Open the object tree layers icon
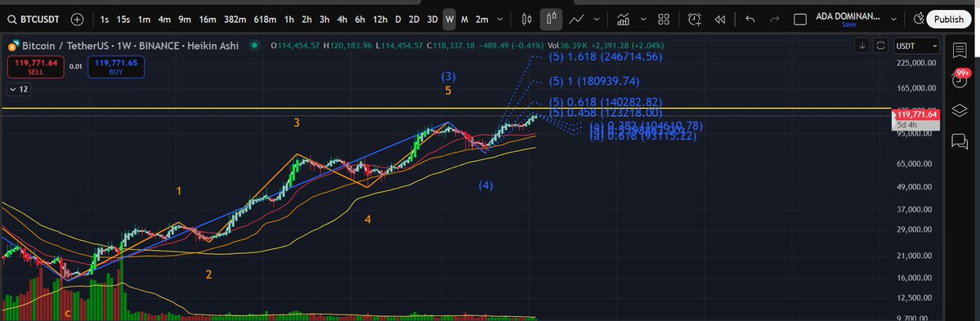 click(x=960, y=111)
